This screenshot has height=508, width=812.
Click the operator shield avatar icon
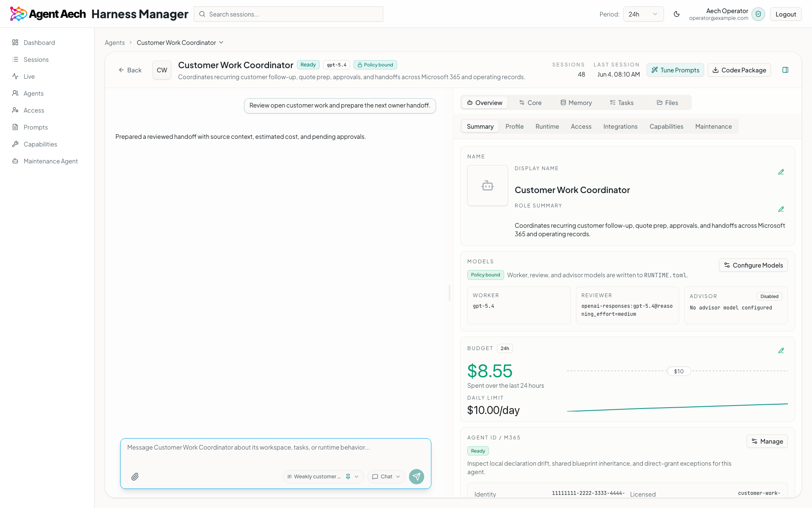[758, 14]
